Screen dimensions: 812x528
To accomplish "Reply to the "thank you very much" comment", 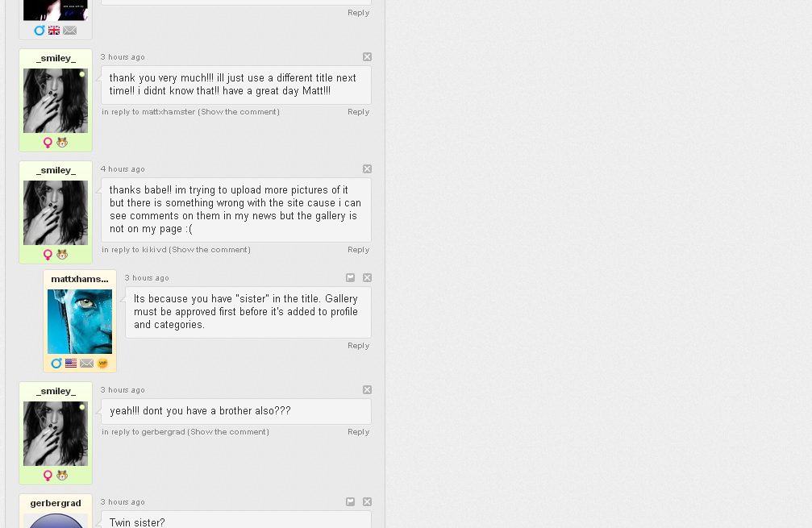I will [358, 112].
